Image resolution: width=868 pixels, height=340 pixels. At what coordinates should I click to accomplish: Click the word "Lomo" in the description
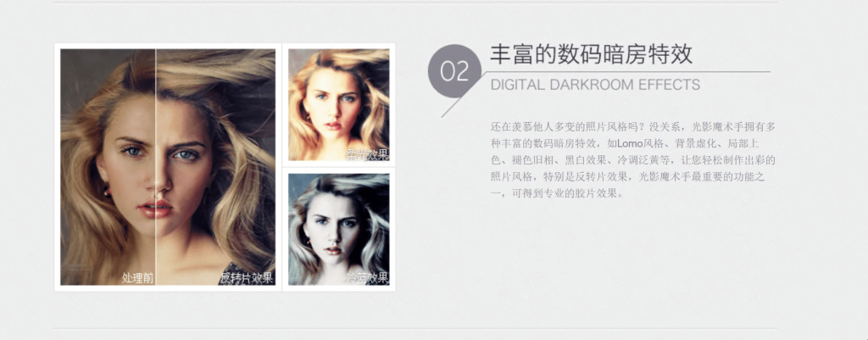(x=631, y=143)
